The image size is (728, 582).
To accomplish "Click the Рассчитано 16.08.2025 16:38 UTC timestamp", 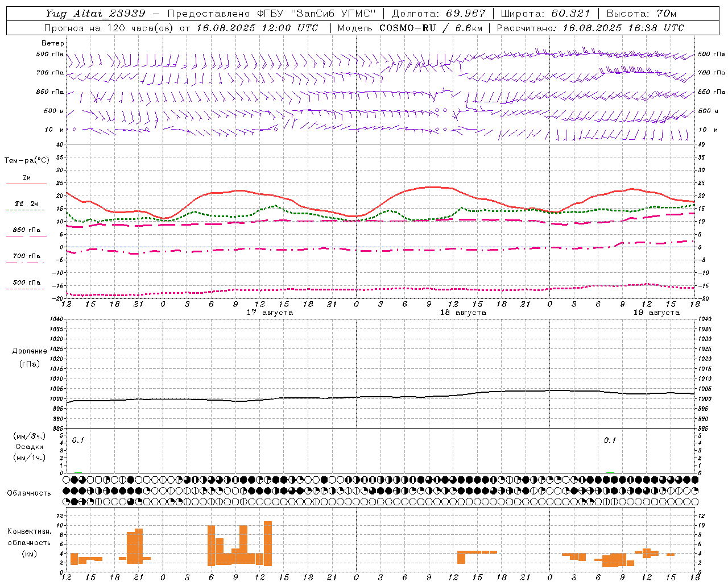I will point(590,28).
